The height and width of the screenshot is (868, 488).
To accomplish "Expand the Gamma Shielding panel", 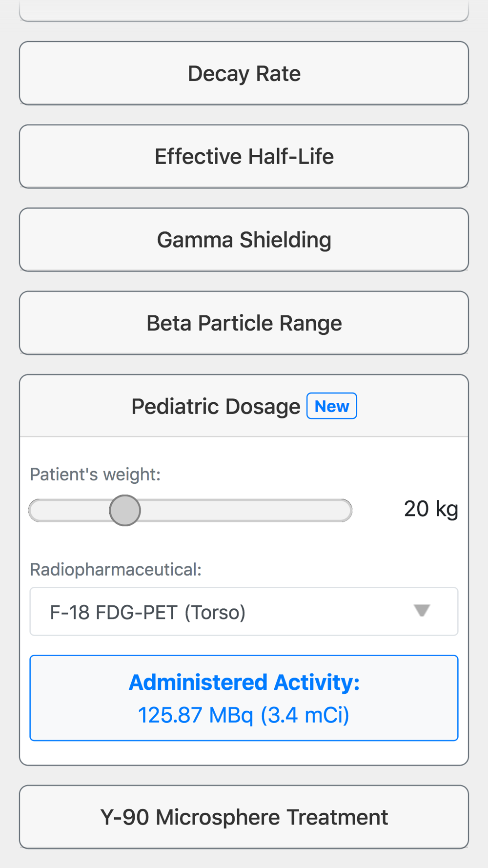I will point(244,240).
